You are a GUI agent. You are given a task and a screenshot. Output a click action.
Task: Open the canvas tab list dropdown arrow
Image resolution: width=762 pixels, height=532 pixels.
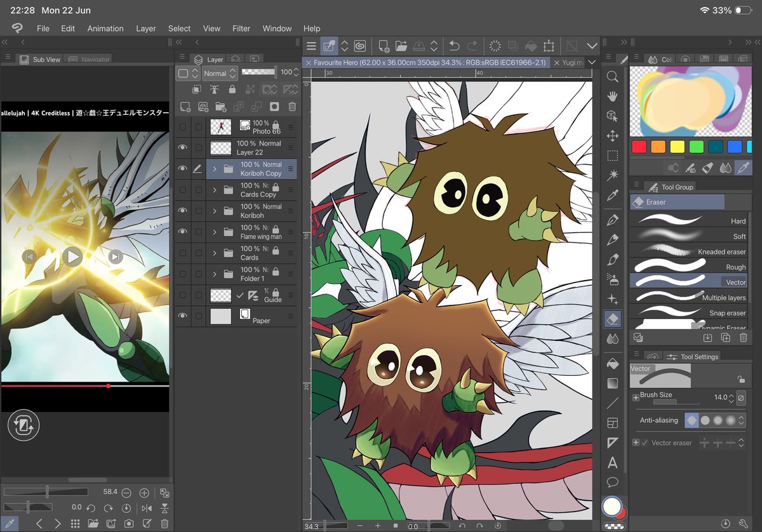[x=592, y=62]
